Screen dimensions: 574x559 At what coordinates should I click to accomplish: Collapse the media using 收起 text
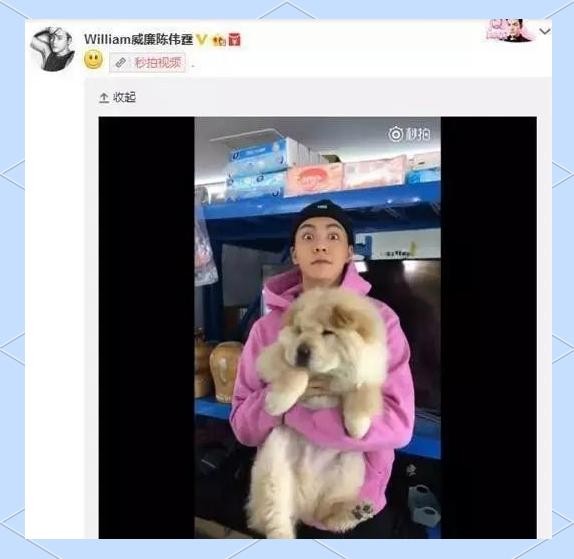click(124, 97)
